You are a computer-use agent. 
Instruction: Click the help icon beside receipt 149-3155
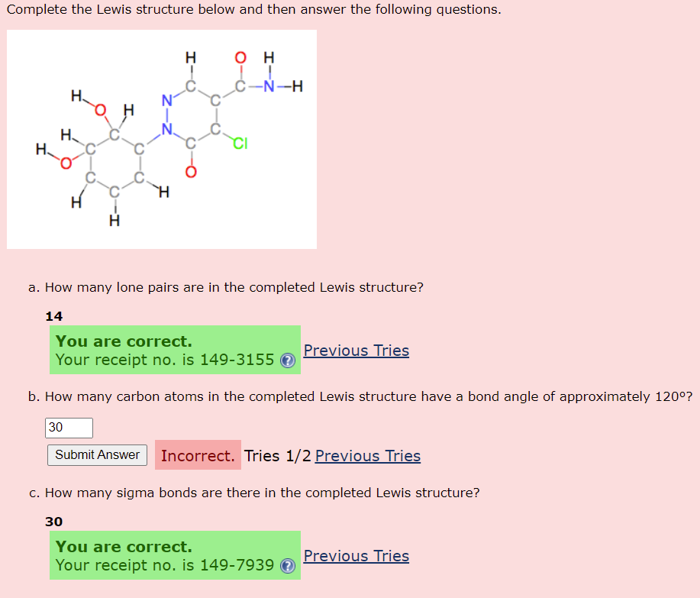click(288, 361)
